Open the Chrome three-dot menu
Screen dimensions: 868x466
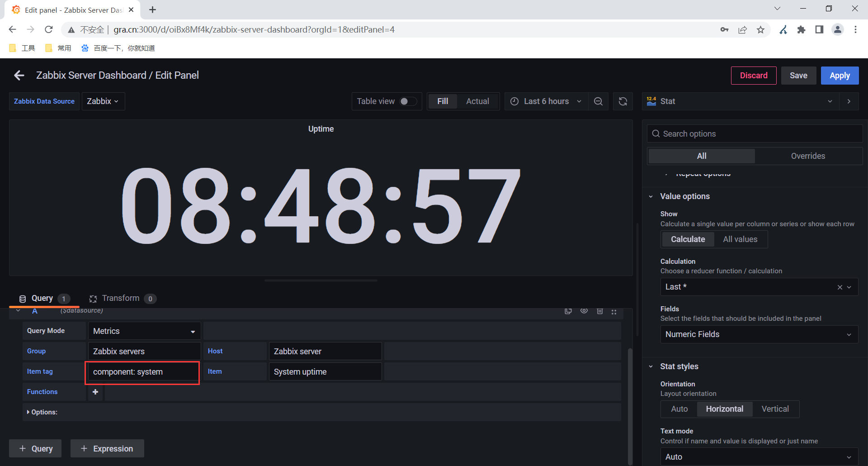tap(855, 29)
